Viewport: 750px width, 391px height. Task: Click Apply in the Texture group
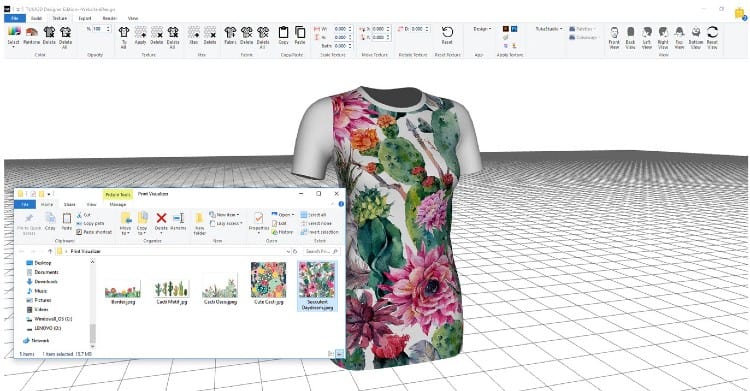[x=140, y=36]
